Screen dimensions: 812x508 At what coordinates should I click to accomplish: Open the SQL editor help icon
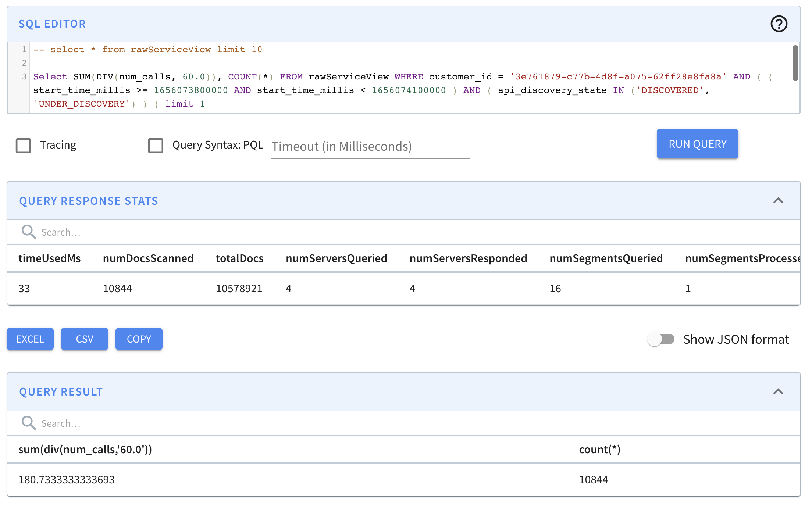click(779, 24)
